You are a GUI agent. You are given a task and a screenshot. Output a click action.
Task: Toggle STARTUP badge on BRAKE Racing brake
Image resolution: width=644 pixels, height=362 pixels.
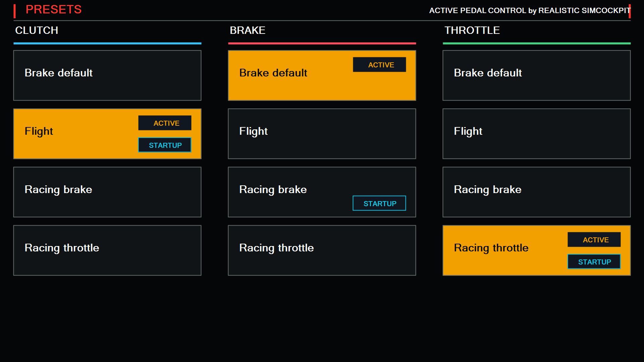pyautogui.click(x=379, y=203)
